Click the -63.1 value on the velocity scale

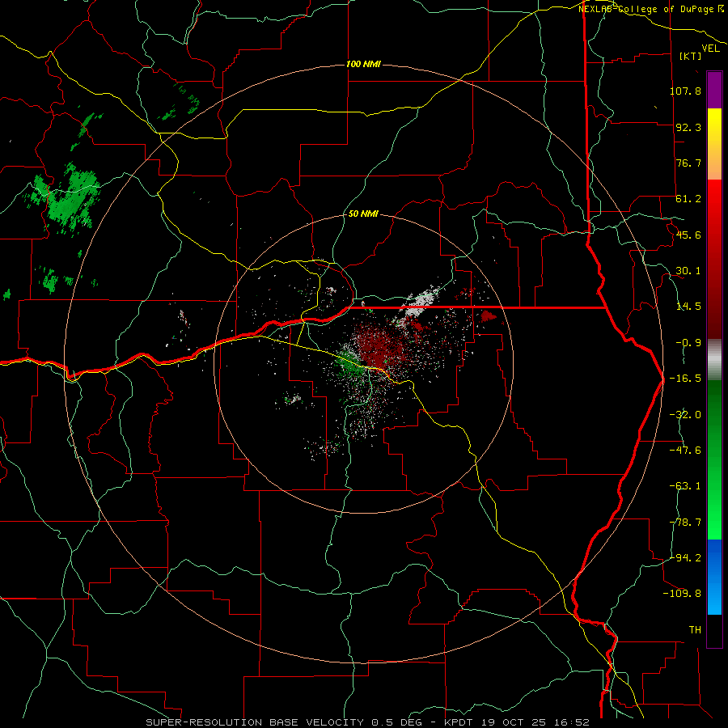[x=685, y=486]
